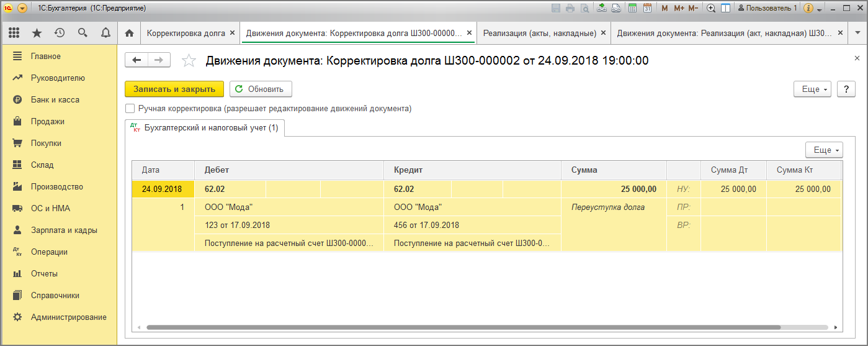Show history clock icon
868x346 pixels.
[60, 33]
